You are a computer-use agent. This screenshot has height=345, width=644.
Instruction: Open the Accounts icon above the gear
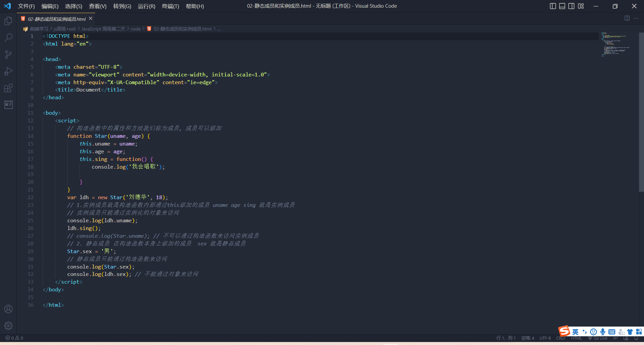click(x=8, y=309)
